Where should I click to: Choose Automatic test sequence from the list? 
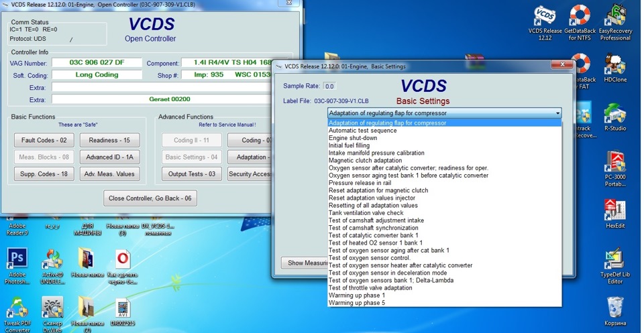(x=444, y=131)
